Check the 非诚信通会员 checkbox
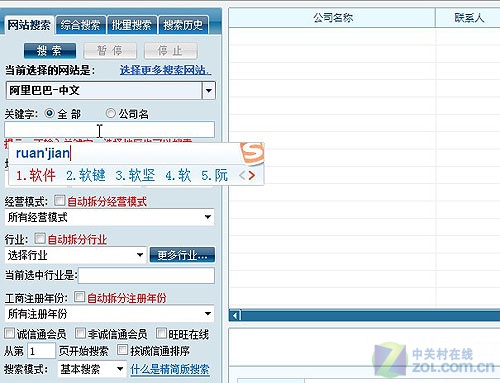This screenshot has width=500, height=383. click(80, 333)
